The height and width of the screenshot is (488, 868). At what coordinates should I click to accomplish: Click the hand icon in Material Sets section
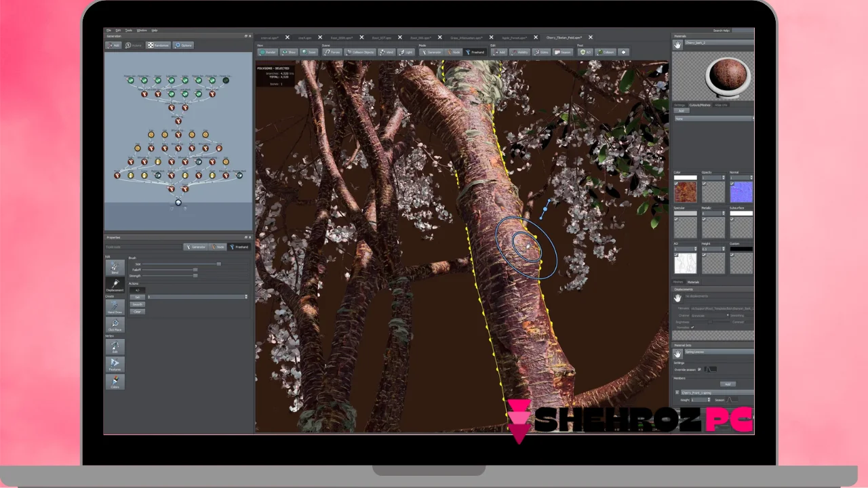[x=678, y=354]
